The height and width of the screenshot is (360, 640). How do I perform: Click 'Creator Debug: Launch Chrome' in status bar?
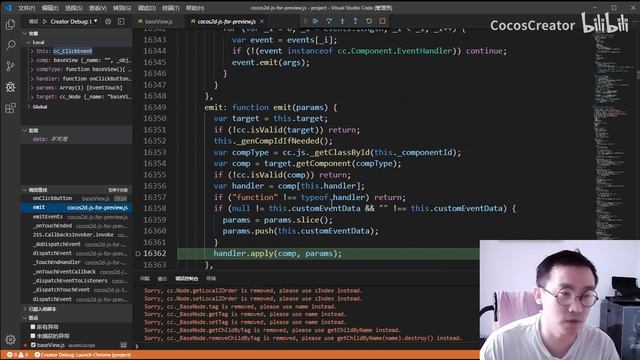[83, 355]
